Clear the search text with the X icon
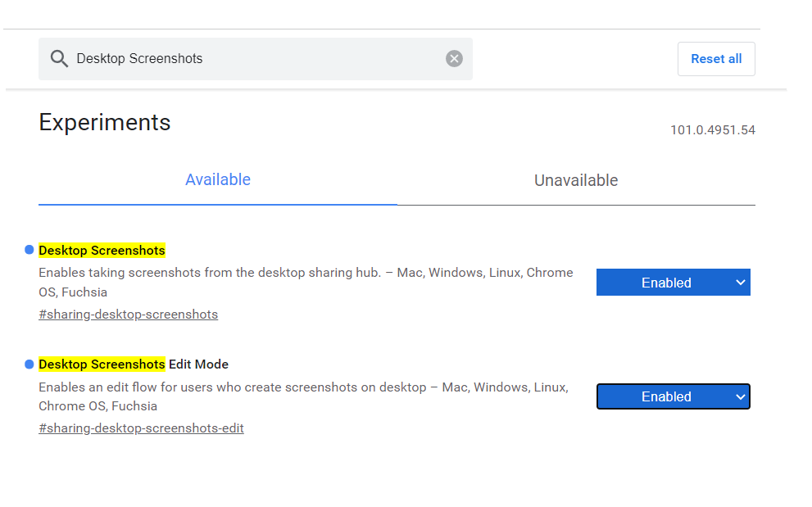This screenshot has width=812, height=507. click(x=454, y=59)
